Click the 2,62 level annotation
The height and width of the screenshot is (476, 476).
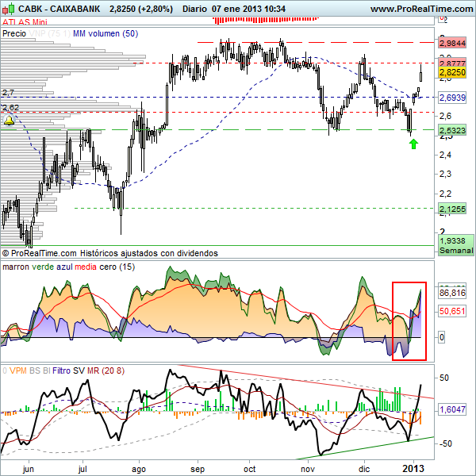pos(10,107)
